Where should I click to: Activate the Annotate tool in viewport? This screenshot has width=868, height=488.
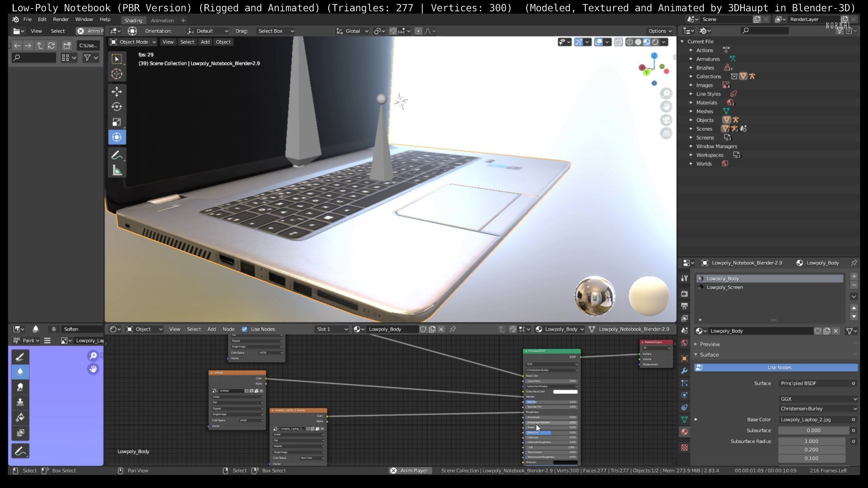[117, 155]
